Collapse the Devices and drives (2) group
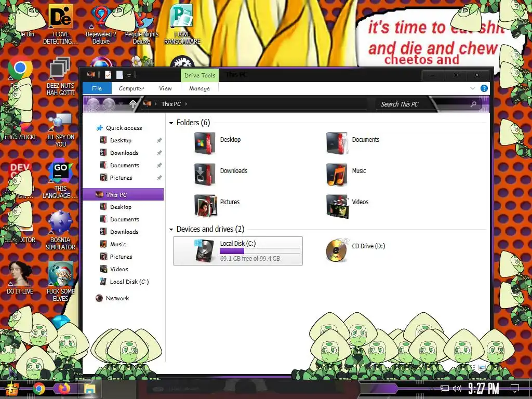 click(x=171, y=230)
